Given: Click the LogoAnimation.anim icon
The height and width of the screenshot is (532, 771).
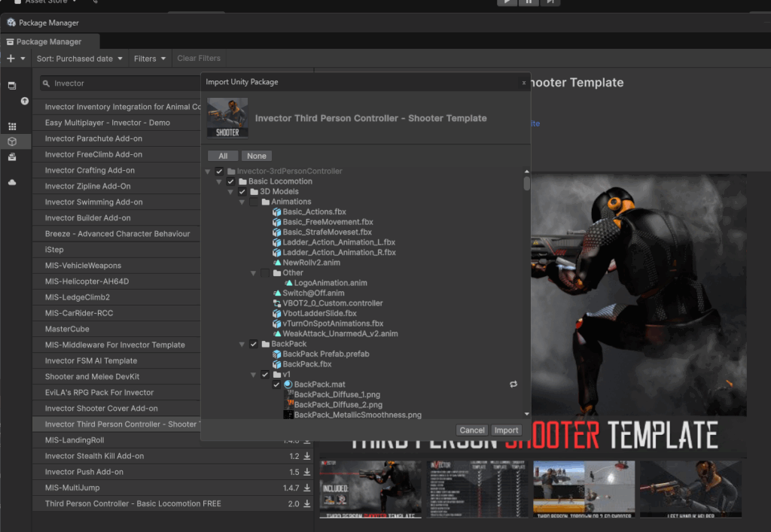Looking at the screenshot, I should pos(288,283).
